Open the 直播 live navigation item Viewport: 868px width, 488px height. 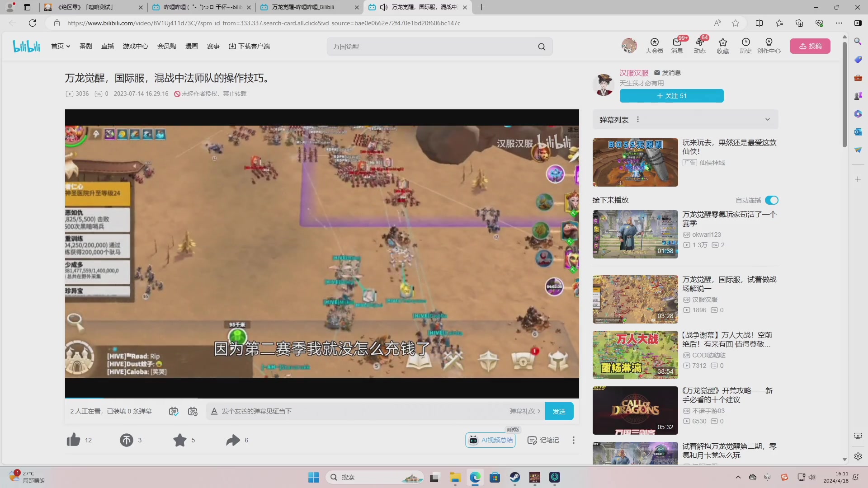click(x=108, y=46)
